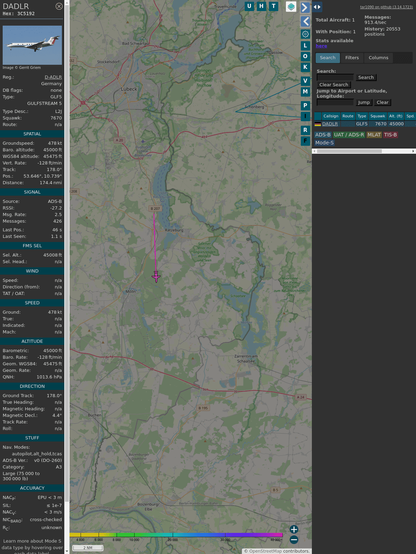The image size is (416, 554).
Task: Click the MLAT legend swatch
Action: 374,135
